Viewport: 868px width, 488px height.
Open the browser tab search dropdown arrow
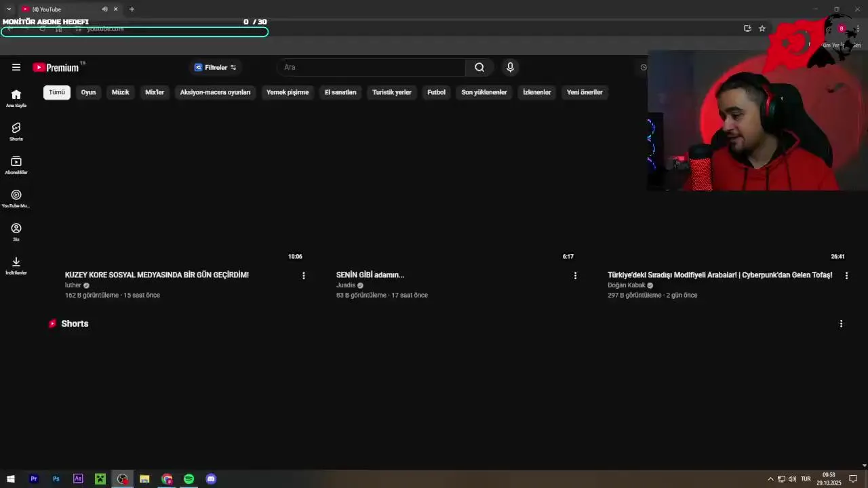click(9, 9)
